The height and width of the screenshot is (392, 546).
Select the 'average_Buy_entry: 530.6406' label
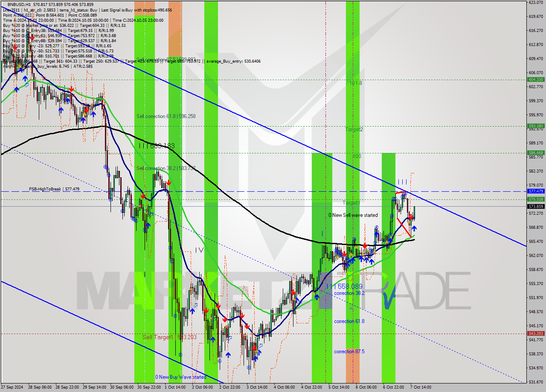coord(232,61)
